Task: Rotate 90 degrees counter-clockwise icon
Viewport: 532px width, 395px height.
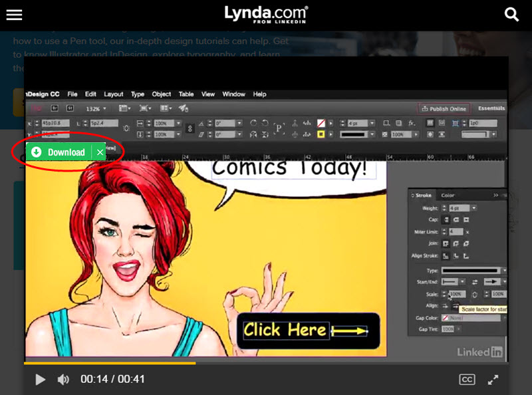Action: [x=265, y=123]
